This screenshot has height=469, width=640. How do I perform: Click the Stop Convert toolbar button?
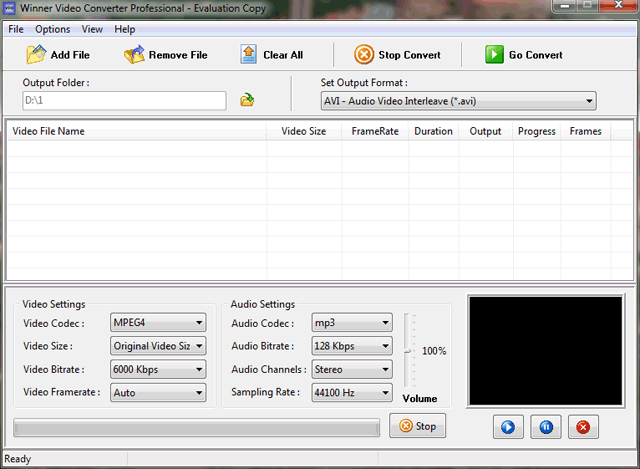(x=397, y=55)
